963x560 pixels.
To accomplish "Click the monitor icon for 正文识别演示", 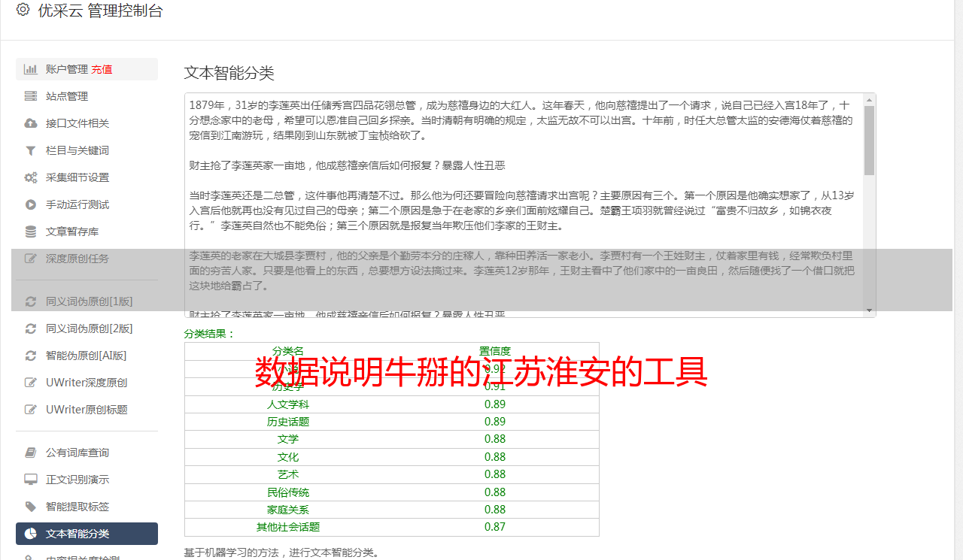I will (30, 480).
